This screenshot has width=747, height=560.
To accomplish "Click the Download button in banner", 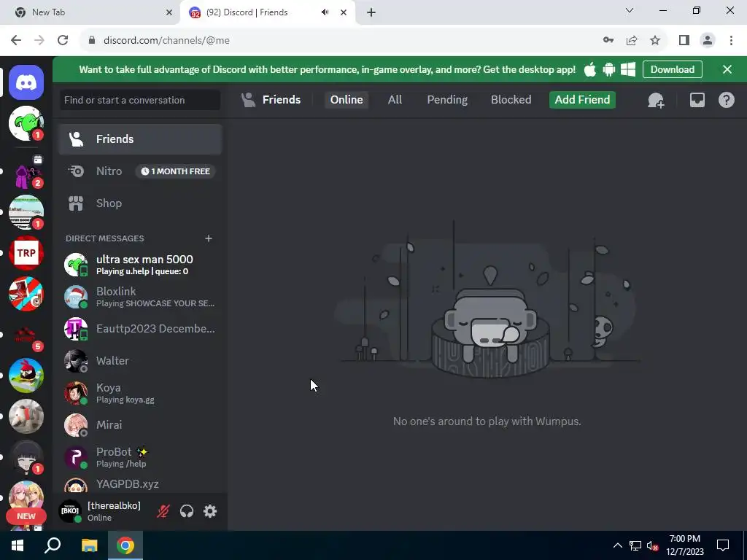I will click(672, 69).
